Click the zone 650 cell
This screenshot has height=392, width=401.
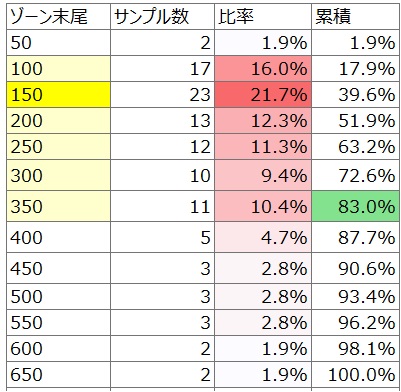click(58, 374)
